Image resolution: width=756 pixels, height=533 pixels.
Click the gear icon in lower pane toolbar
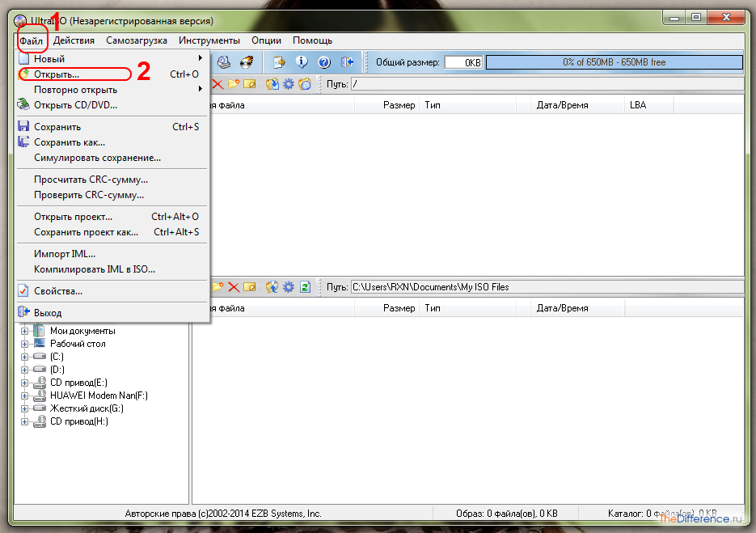click(289, 286)
